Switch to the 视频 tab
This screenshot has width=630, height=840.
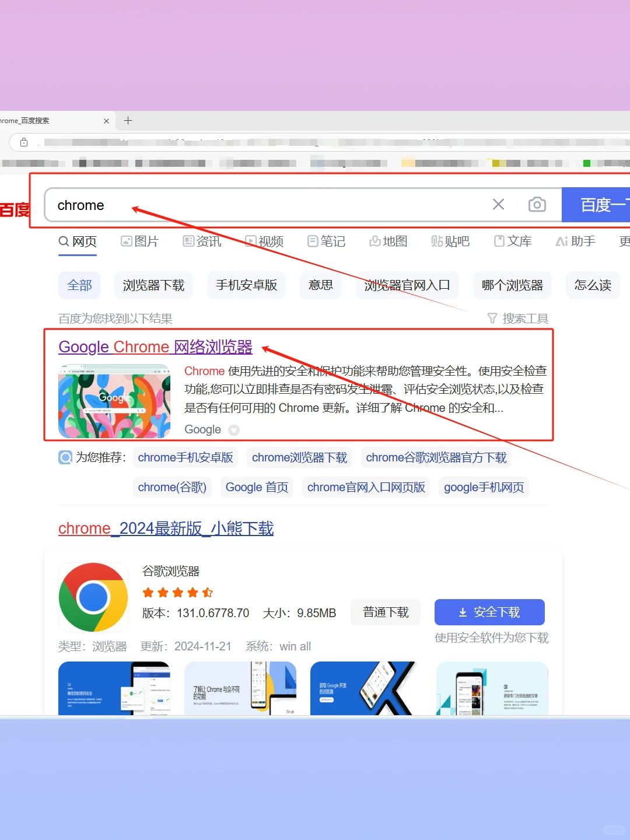264,241
